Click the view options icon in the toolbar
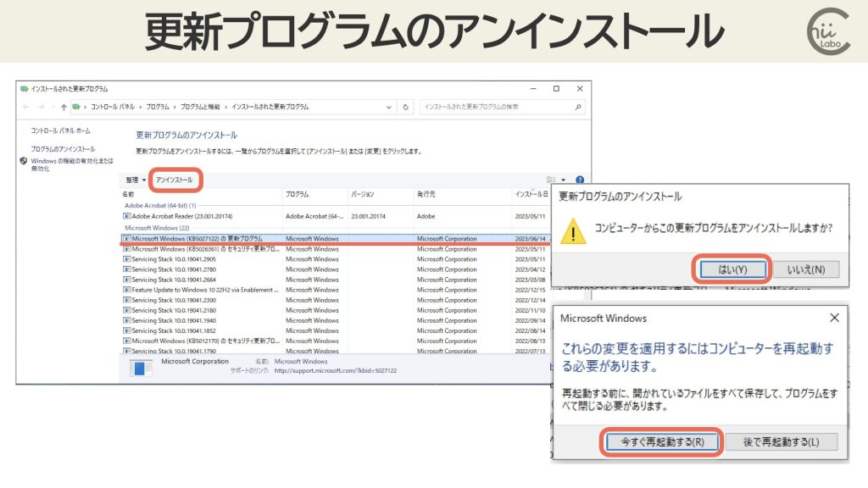The height and width of the screenshot is (488, 868). (551, 180)
